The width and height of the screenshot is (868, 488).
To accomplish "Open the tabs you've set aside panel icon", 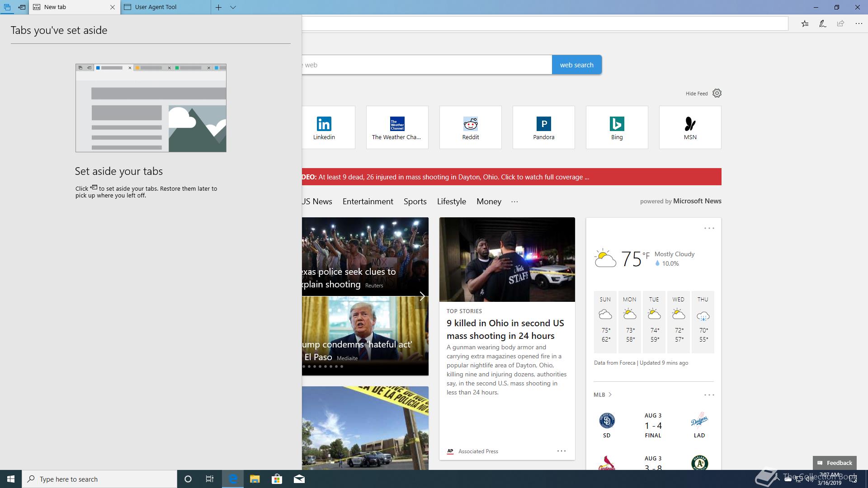I will 7,7.
